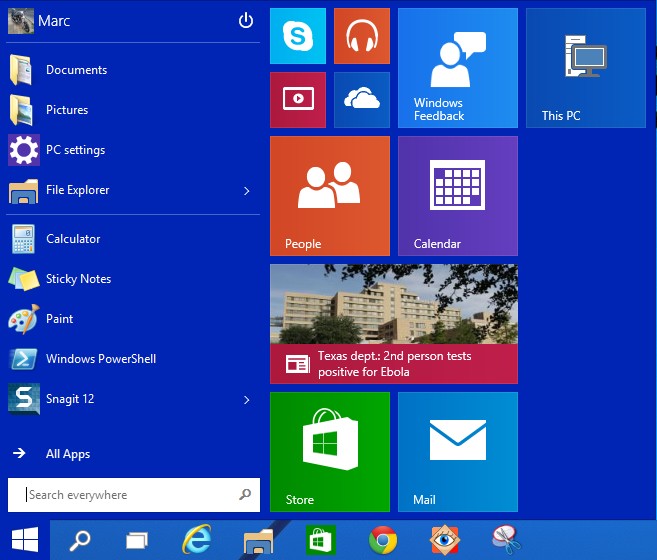Open the Calendar tile
Screen dimensions: 657x560
coord(458,196)
